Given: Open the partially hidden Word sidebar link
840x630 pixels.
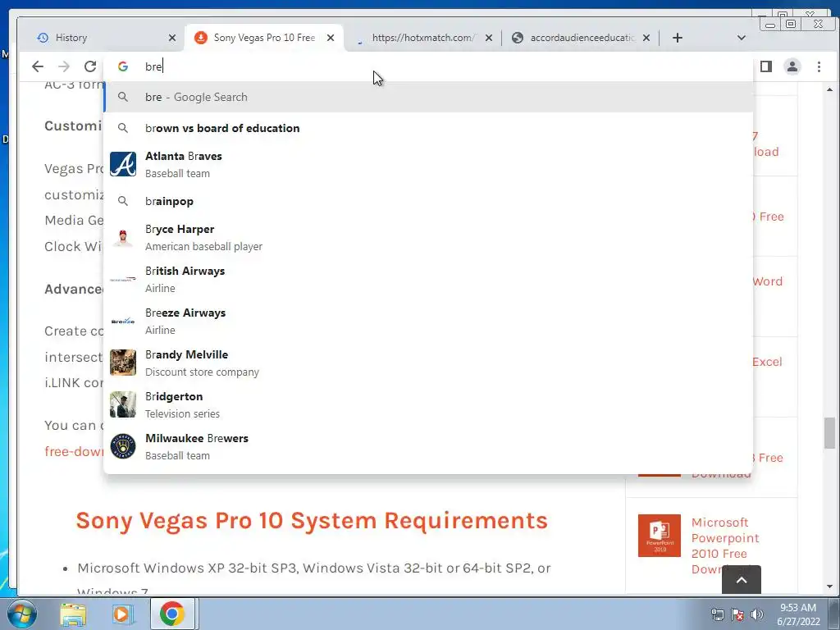Looking at the screenshot, I should click(x=767, y=281).
